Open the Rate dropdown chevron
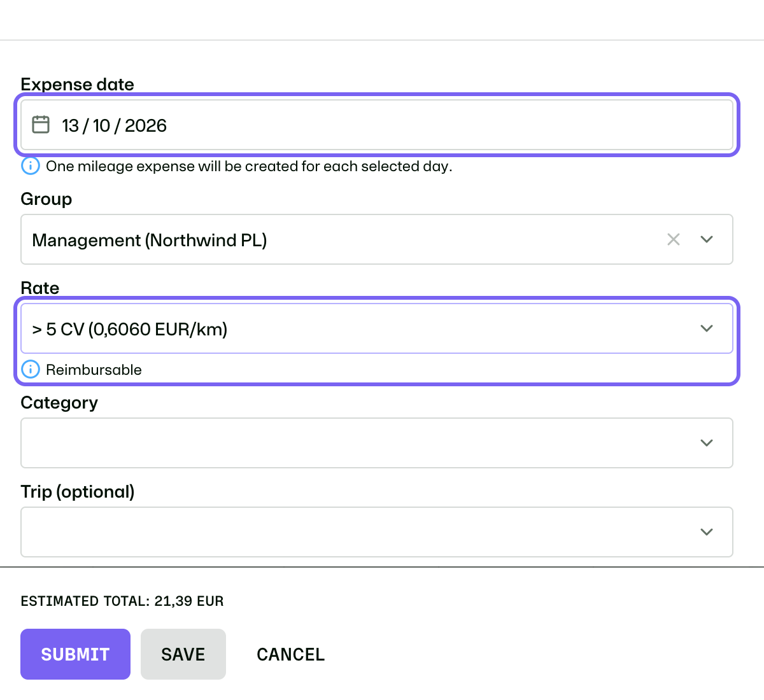764x700 pixels. [x=707, y=328]
